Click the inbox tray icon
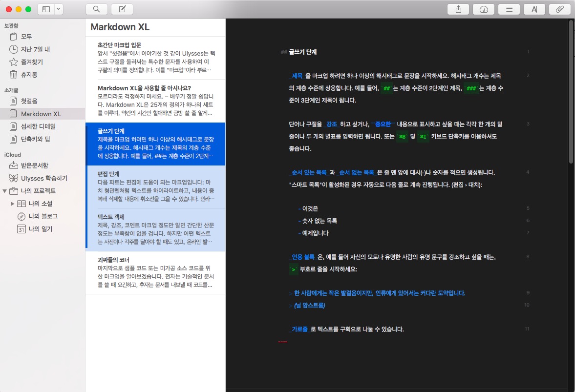Viewport: 575px width, 392px height. click(13, 165)
